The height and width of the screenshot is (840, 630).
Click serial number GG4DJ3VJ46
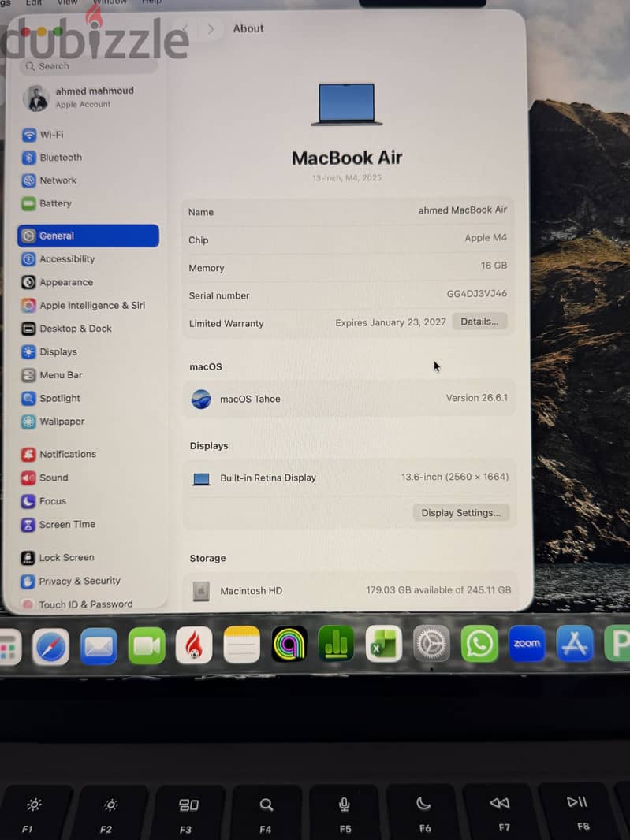476,294
